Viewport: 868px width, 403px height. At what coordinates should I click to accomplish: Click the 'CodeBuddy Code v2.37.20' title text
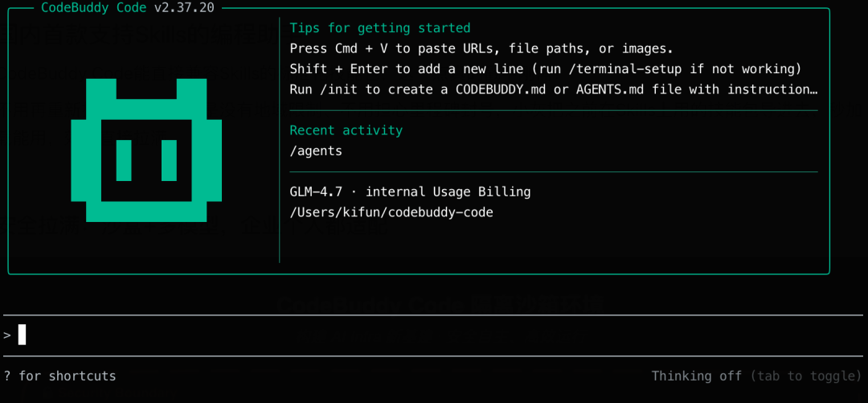point(128,8)
